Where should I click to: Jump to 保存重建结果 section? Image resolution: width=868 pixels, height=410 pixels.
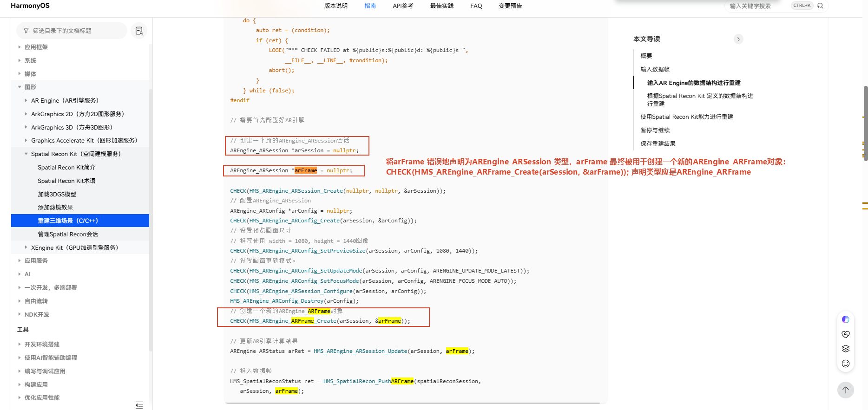[x=658, y=143]
